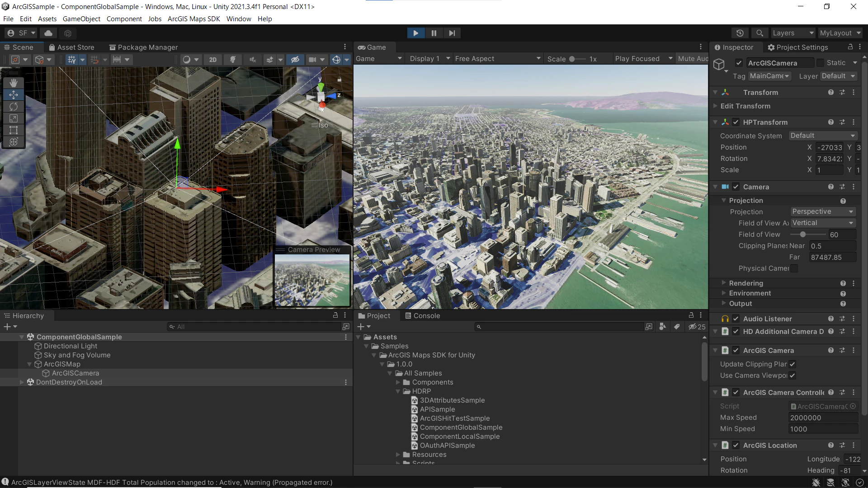Select ArcGISCamera in the Hierarchy

75,373
